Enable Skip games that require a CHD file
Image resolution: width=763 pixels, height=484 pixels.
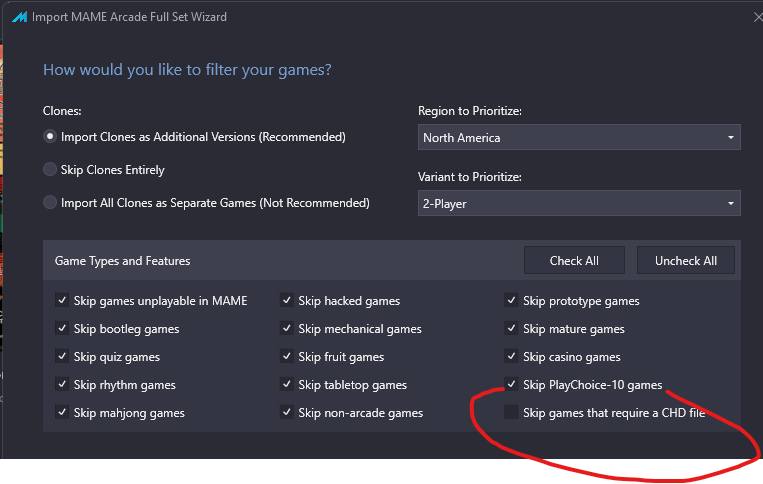pyautogui.click(x=511, y=412)
